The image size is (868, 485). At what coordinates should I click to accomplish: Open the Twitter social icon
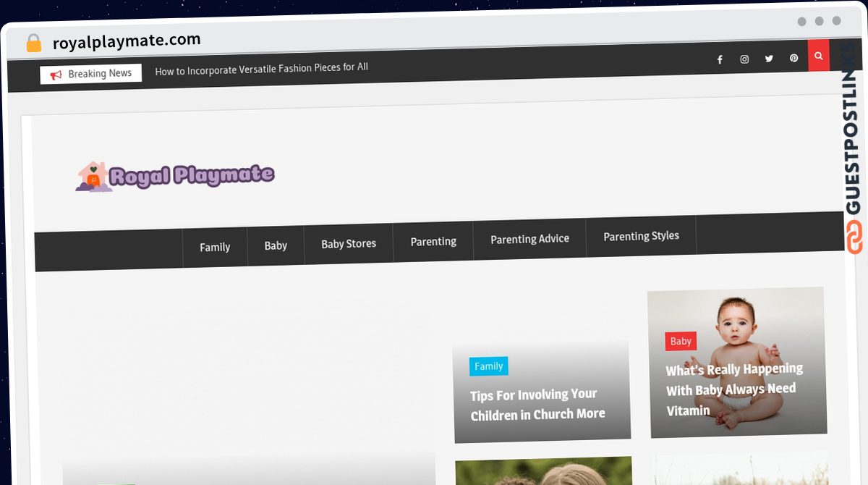[769, 59]
